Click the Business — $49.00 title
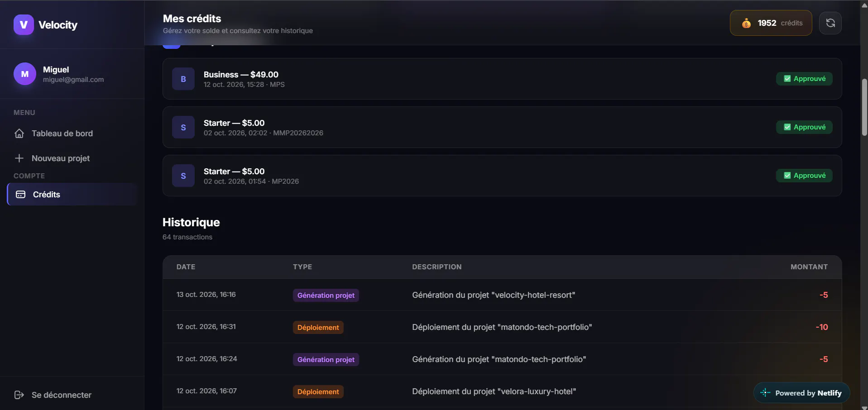The height and width of the screenshot is (410, 868). (x=241, y=75)
